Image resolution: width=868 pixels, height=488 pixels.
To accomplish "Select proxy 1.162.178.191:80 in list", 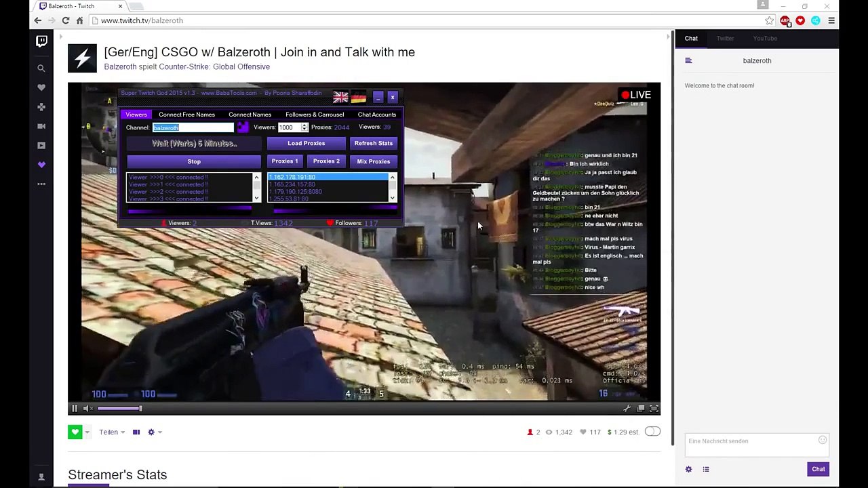I will coord(328,177).
